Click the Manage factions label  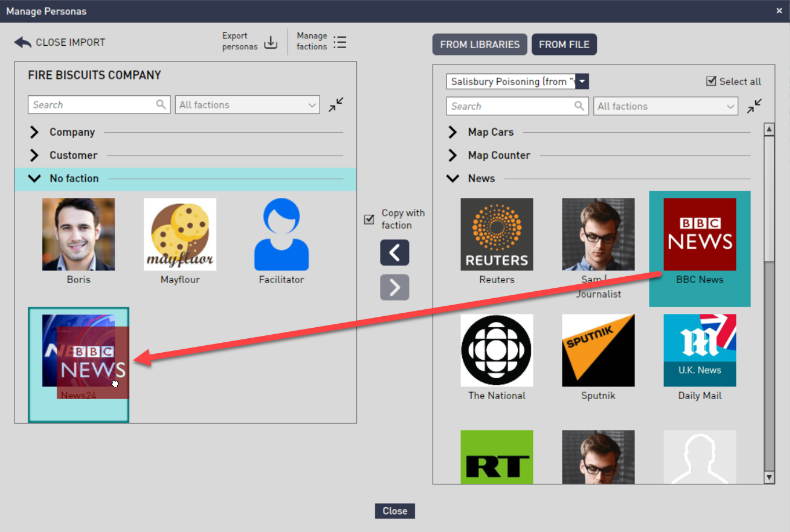click(x=312, y=41)
